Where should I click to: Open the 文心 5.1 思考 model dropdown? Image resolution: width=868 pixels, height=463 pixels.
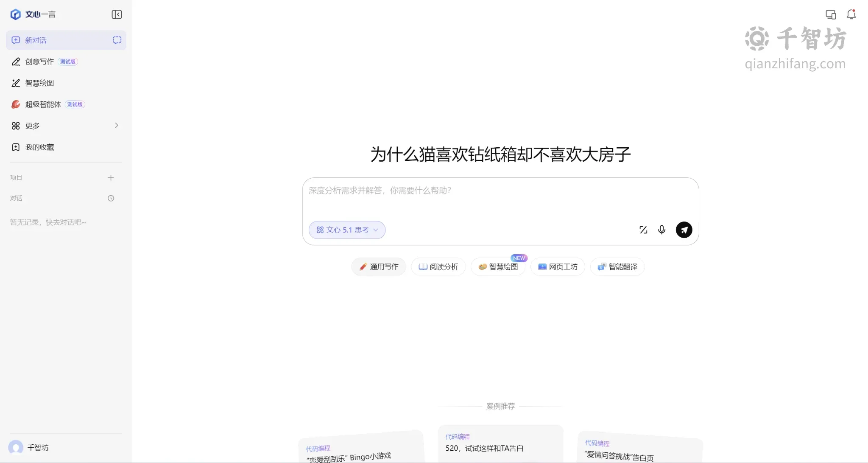click(347, 230)
